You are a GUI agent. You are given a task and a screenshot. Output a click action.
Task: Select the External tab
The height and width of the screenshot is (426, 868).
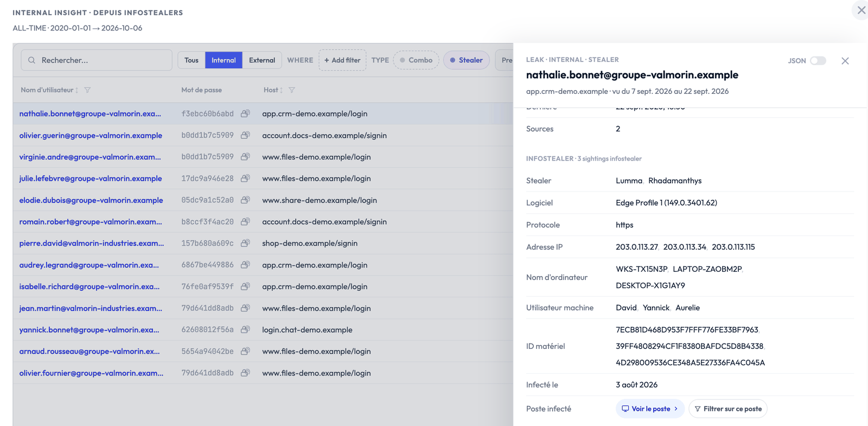coord(262,60)
